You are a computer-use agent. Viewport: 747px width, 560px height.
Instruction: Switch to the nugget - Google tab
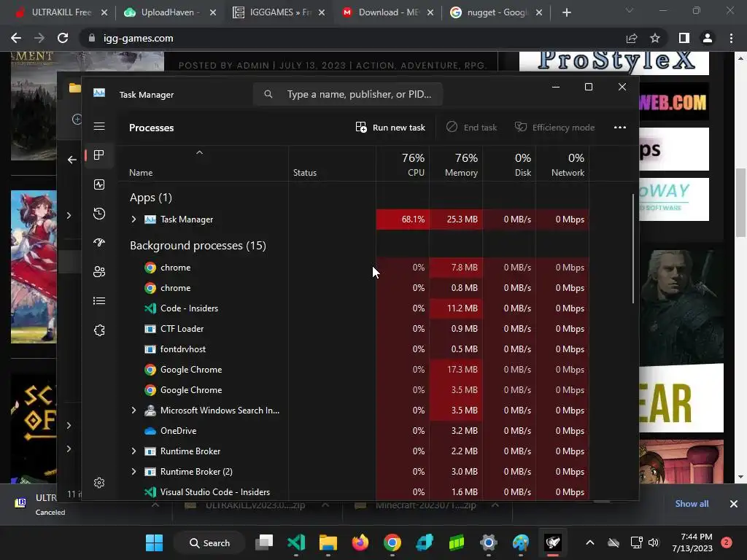click(496, 12)
